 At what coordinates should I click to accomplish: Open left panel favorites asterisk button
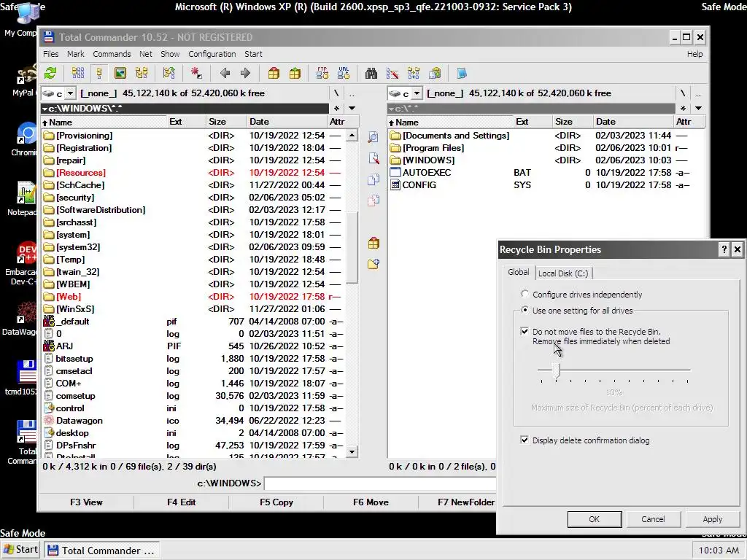(336, 108)
